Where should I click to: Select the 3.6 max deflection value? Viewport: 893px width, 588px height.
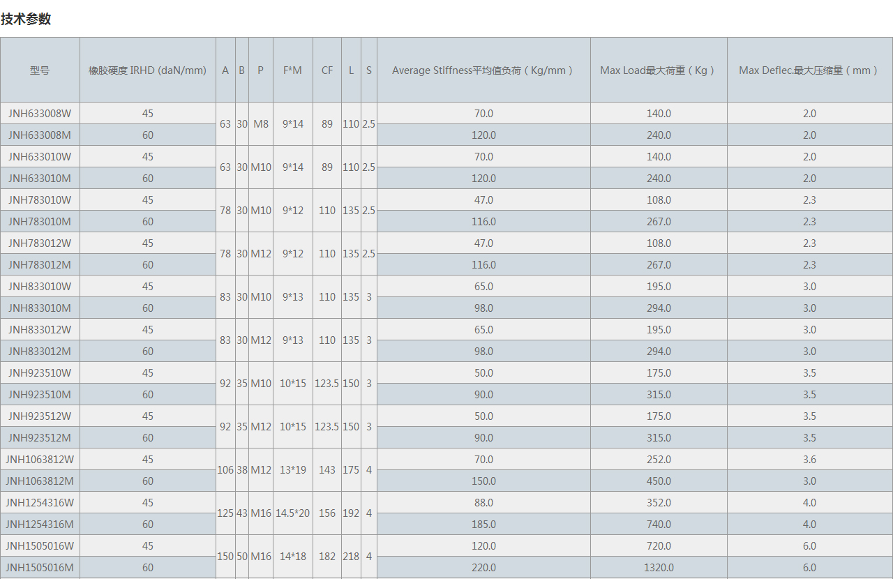[809, 460]
